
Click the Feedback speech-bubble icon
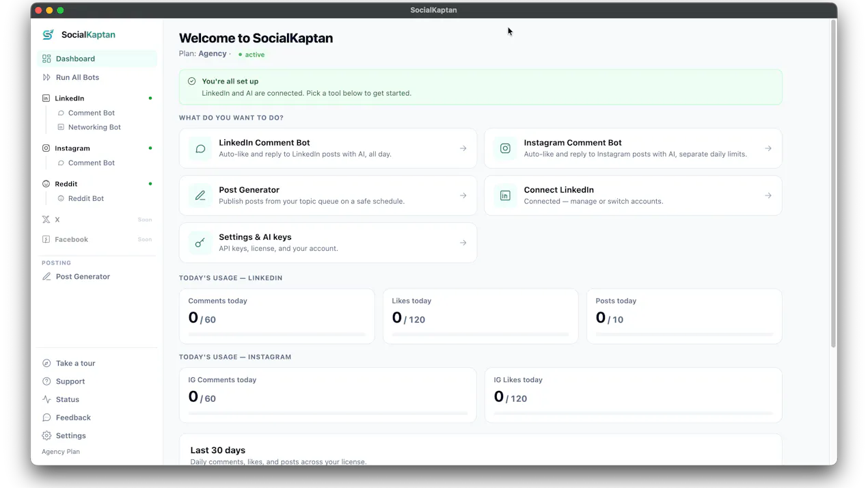coord(46,418)
